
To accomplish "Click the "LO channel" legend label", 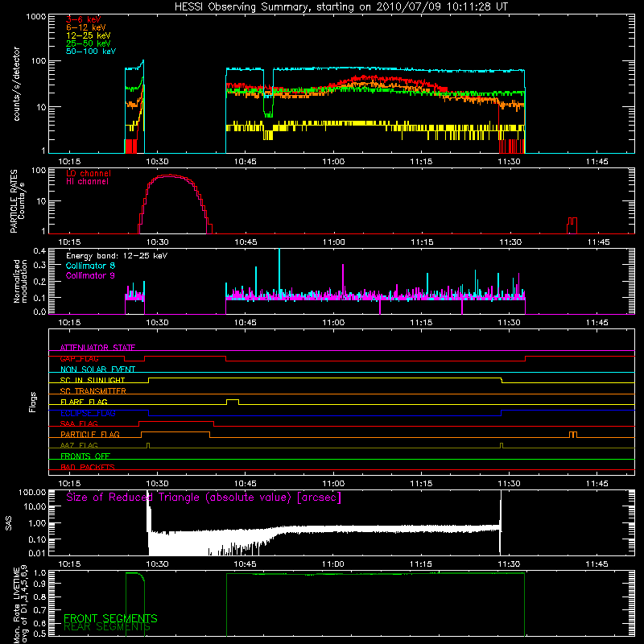I will click(x=89, y=173).
